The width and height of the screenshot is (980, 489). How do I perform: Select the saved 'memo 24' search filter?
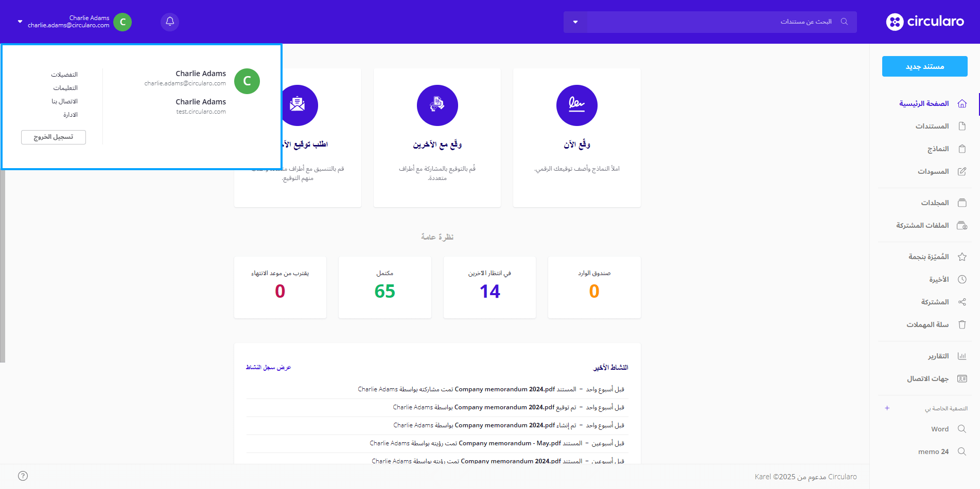coord(933,451)
